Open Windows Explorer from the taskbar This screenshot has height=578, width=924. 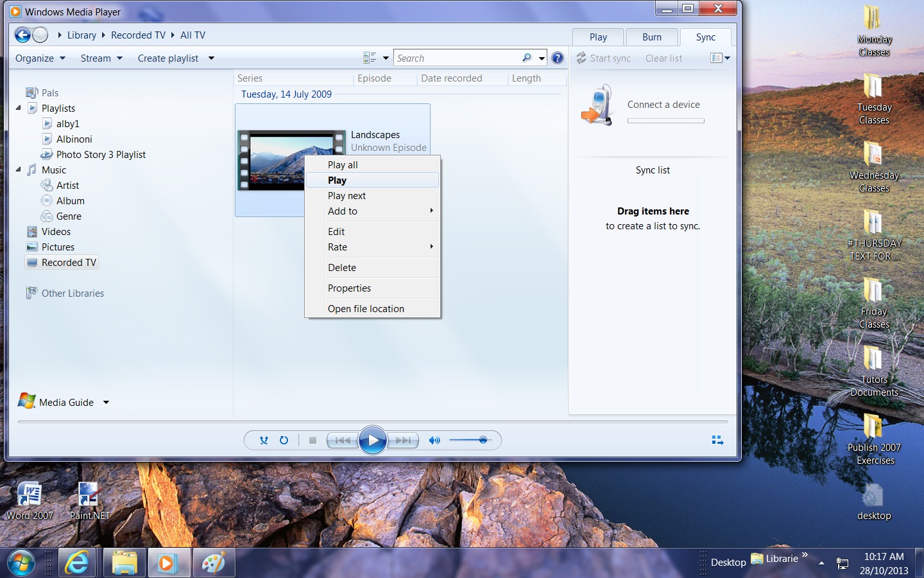click(124, 563)
